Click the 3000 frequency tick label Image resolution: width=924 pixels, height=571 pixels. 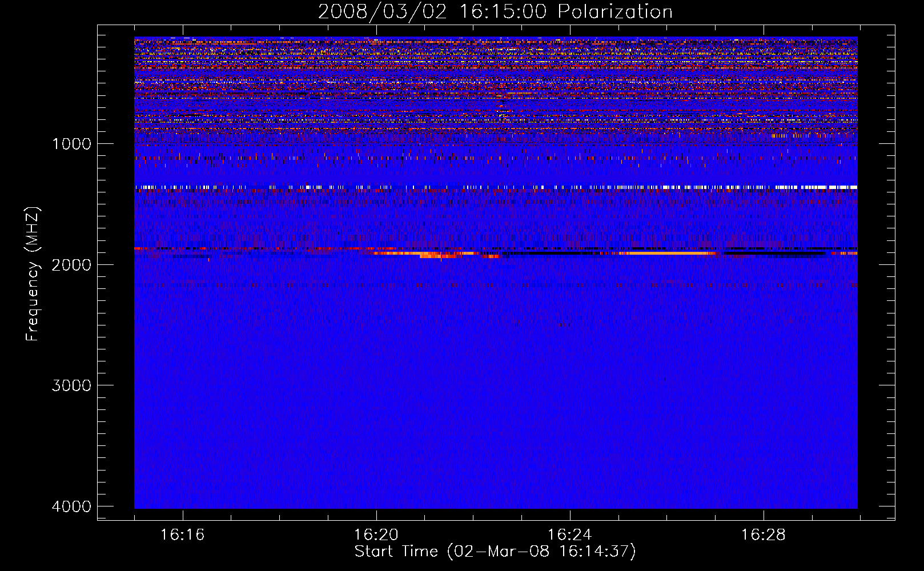[71, 385]
